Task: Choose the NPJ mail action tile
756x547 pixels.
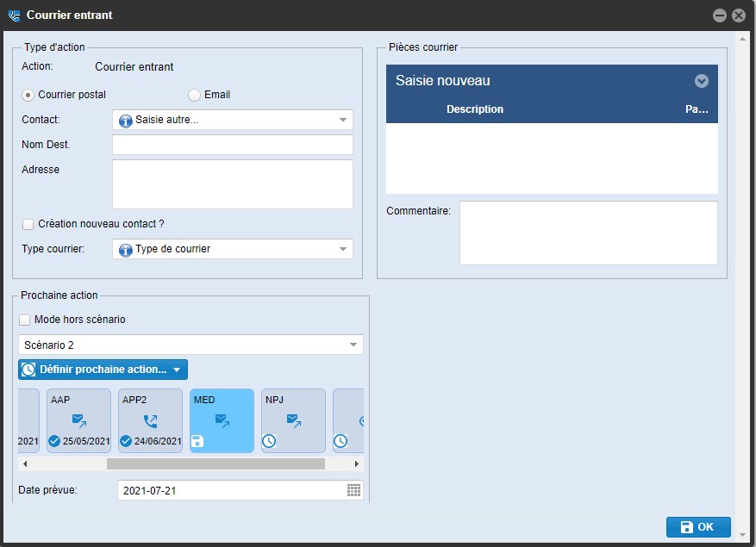Action: pos(293,420)
